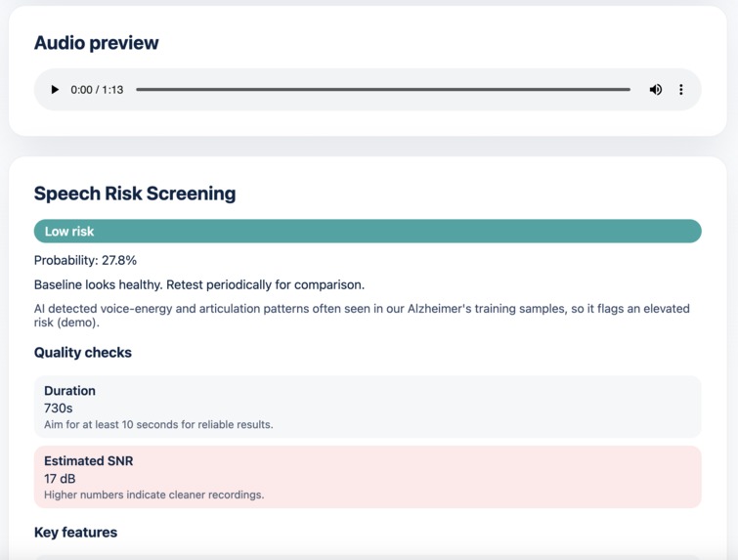Play the audio preview
Viewport: 738px width, 560px height.
click(55, 89)
